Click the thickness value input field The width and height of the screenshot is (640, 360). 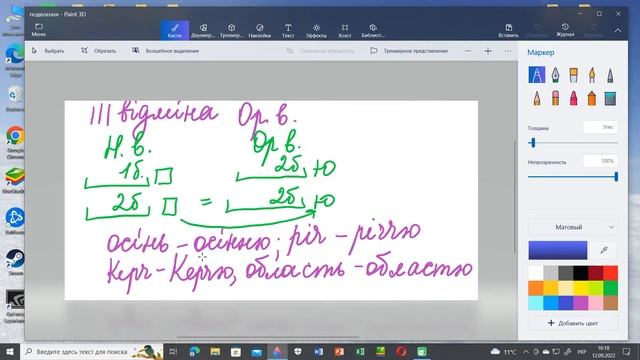pos(600,127)
